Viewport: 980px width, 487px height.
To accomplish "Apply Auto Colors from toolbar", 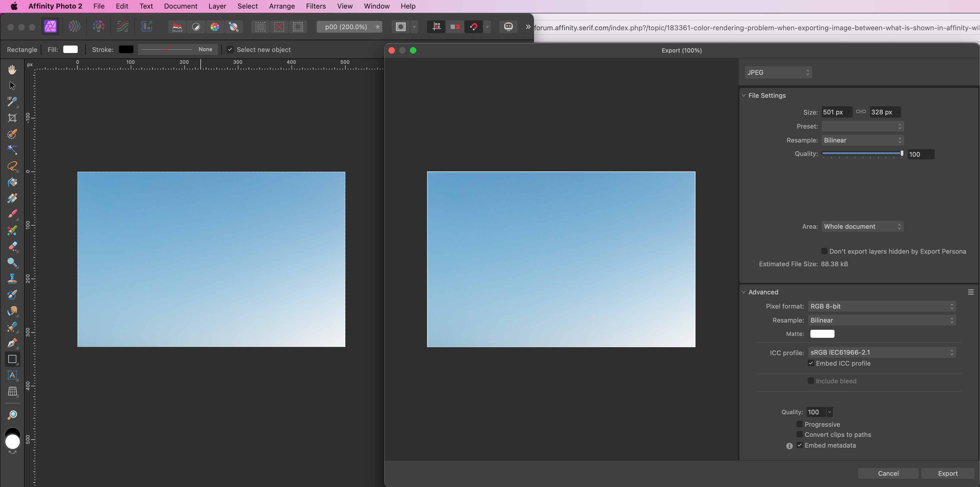I will coord(215,27).
